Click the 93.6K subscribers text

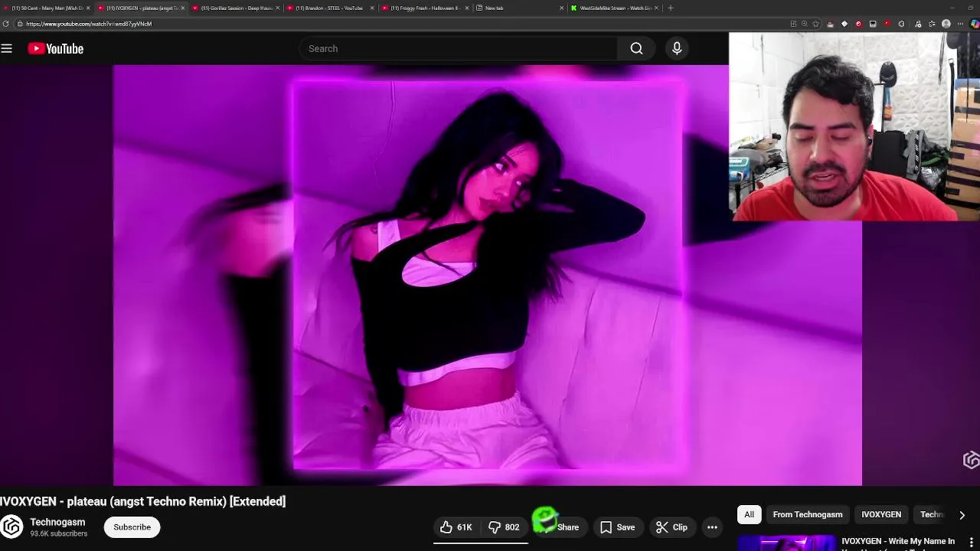[x=59, y=533]
